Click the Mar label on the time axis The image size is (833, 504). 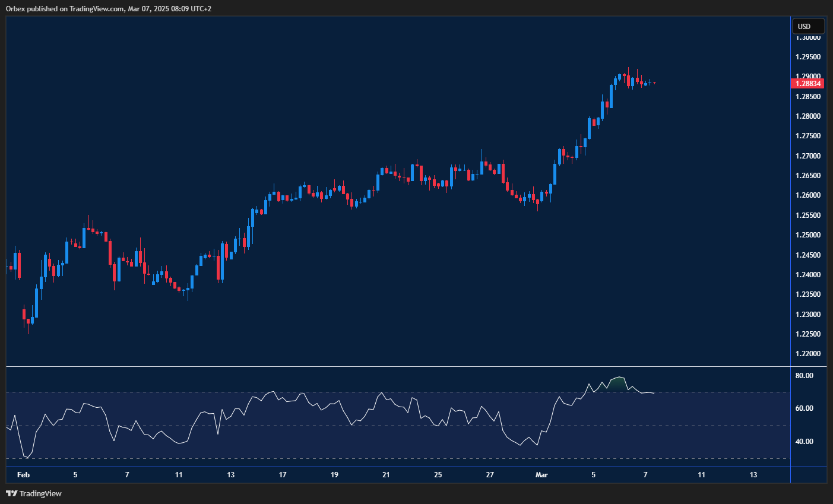pos(542,475)
